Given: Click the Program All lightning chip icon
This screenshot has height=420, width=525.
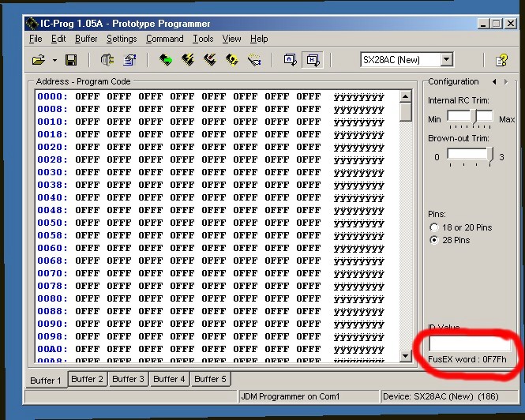Looking at the screenshot, I should [x=188, y=60].
